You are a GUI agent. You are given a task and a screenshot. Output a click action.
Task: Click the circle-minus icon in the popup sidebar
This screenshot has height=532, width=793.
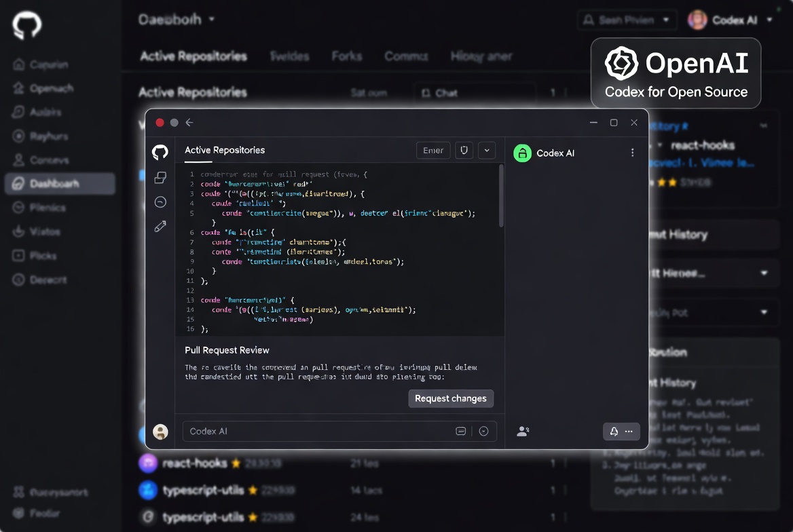160,202
